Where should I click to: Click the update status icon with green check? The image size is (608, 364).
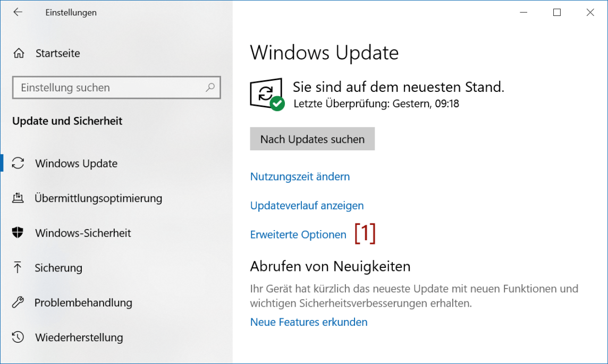click(267, 95)
